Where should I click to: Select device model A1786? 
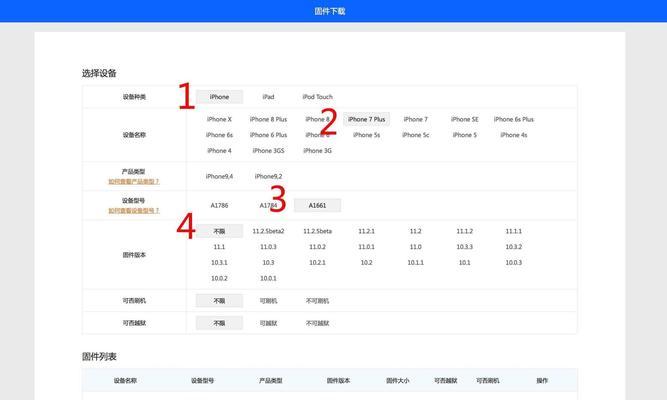pos(219,206)
